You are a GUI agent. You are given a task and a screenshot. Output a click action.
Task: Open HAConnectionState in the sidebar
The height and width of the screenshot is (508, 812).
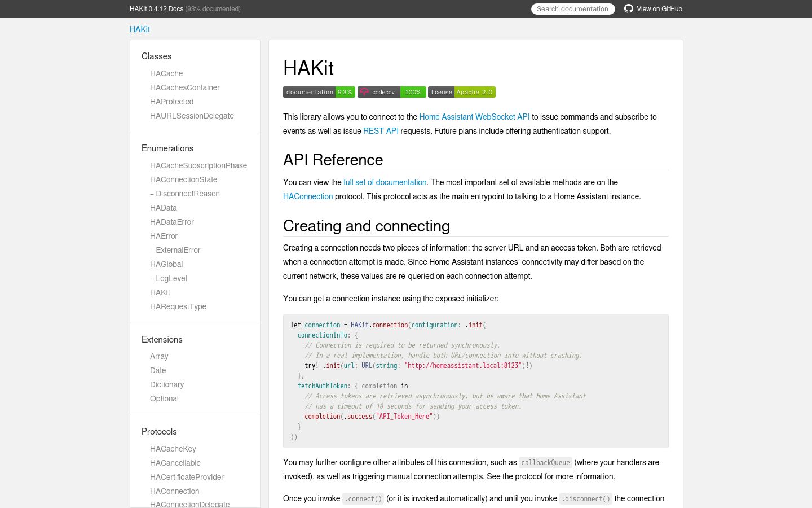point(184,179)
